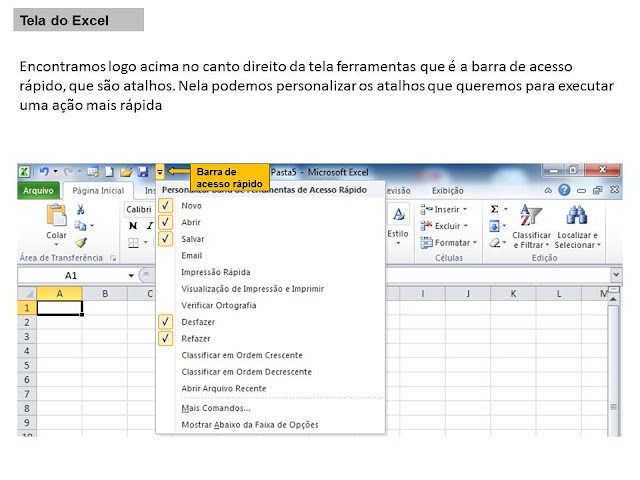This screenshot has width=640, height=480.
Task: Click the Colar paste clipboard icon
Action: pos(56,216)
